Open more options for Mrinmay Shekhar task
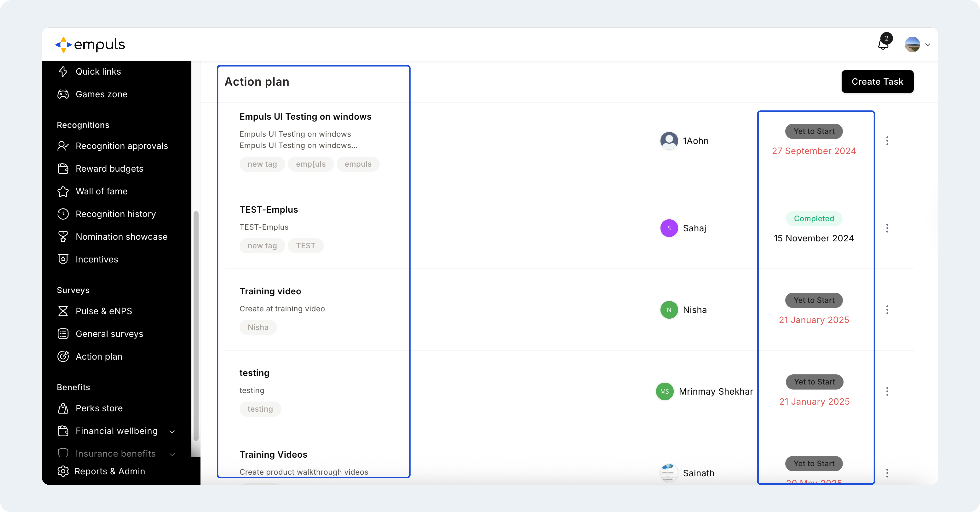 pos(887,391)
